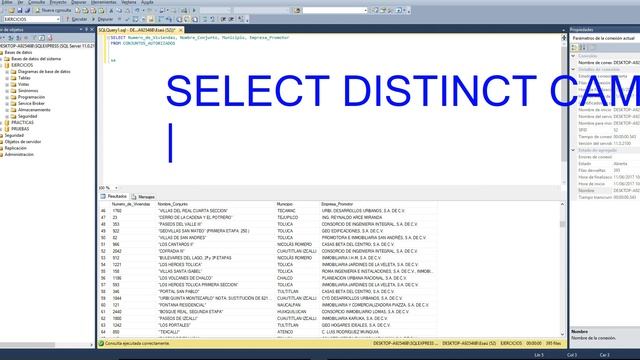Select the 'VILLAS SANTA ISABEL' result cell
This screenshot has width=640, height=360.
tap(180, 271)
